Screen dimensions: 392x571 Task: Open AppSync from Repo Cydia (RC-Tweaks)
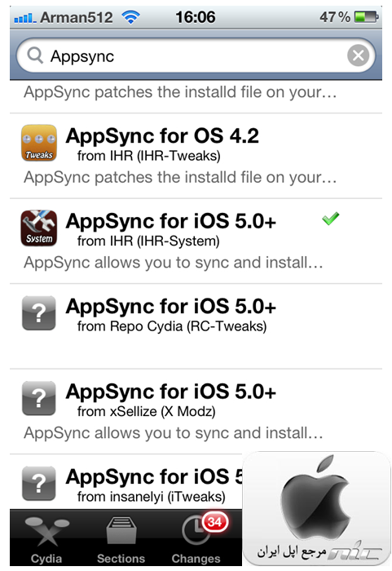[x=196, y=326]
